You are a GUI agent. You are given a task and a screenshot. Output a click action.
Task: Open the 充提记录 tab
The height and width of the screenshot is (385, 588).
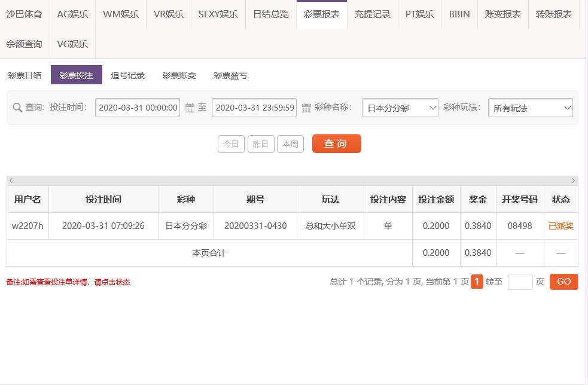pyautogui.click(x=373, y=14)
